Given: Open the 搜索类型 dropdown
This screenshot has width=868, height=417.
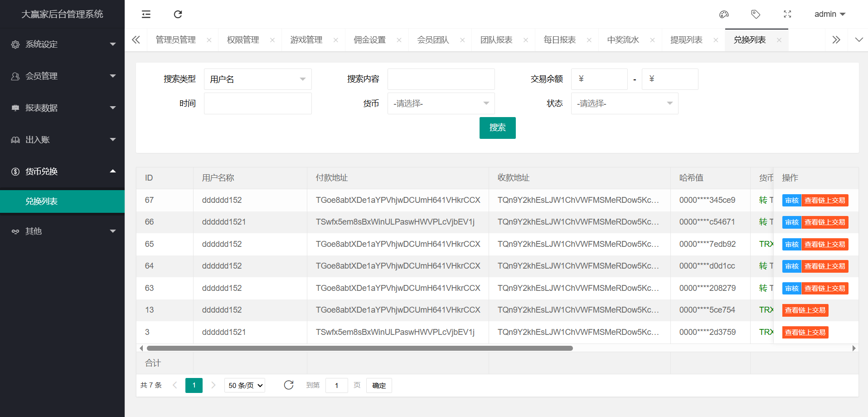Looking at the screenshot, I should [x=257, y=79].
